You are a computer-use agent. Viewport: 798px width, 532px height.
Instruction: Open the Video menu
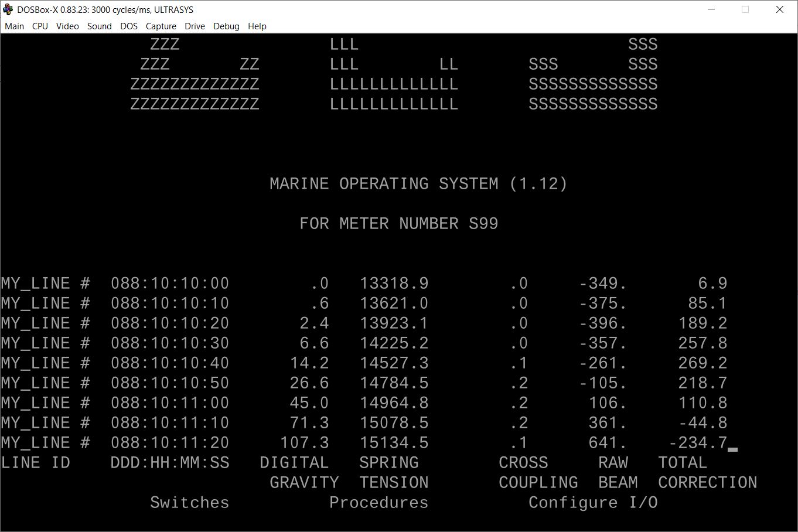[67, 26]
